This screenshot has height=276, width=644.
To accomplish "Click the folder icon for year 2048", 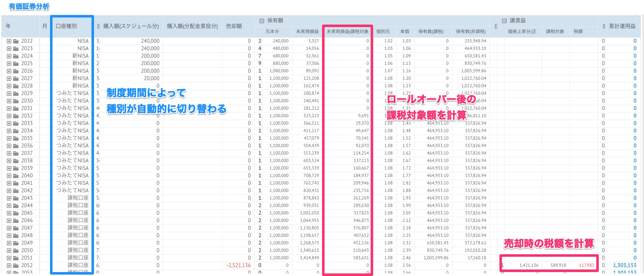I will (x=16, y=236).
